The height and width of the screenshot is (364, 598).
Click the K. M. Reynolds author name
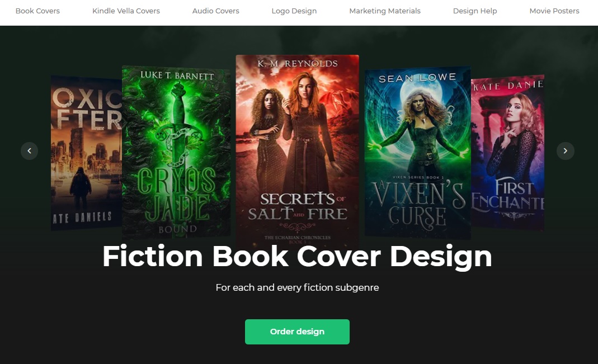click(297, 63)
